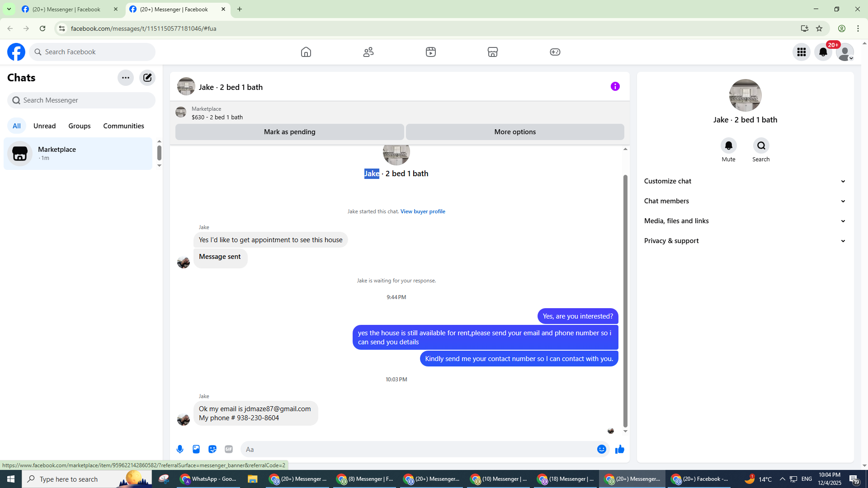Screen dimensions: 868x488
Task: Mute this conversation with bell button
Action: pyautogui.click(x=728, y=146)
